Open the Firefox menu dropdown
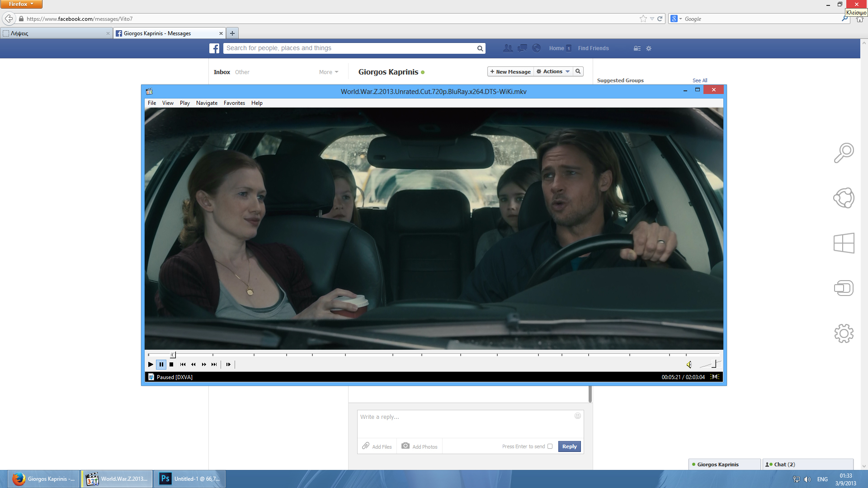The height and width of the screenshot is (488, 868). pyautogui.click(x=21, y=4)
